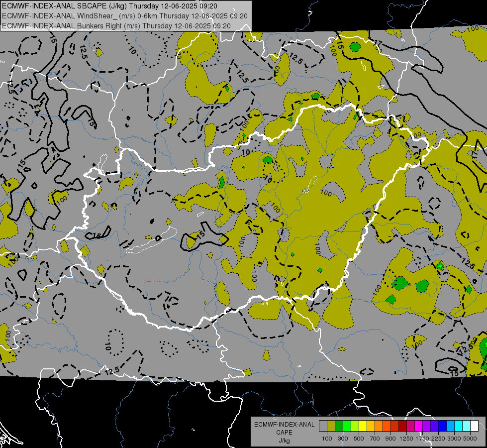Screen dimensions: 487x448
Task: Click the J/kg unit label in the legend
Action: 284,441
